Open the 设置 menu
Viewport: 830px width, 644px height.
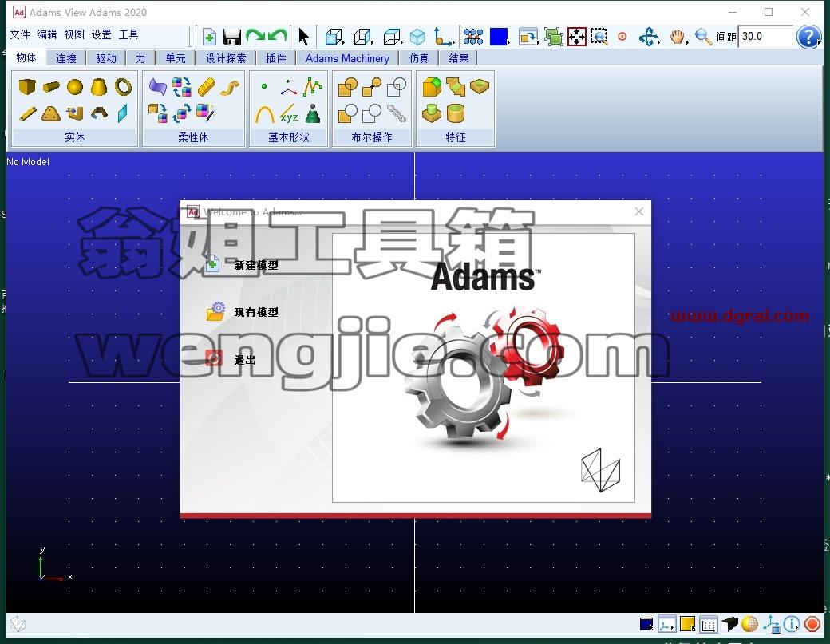pos(101,34)
